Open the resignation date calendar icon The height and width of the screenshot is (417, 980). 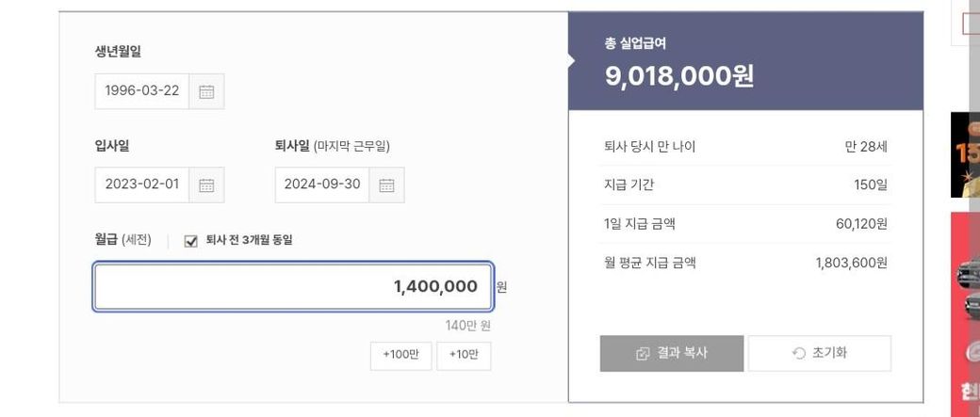pos(386,184)
